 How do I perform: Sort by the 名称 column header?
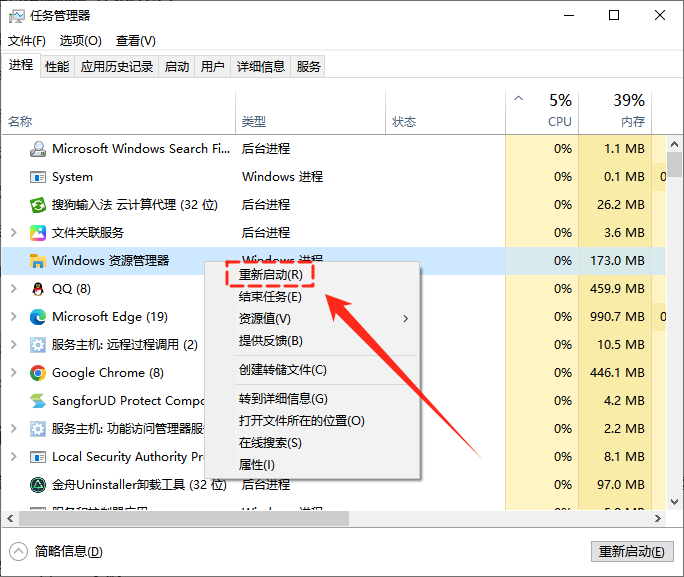[x=118, y=113]
